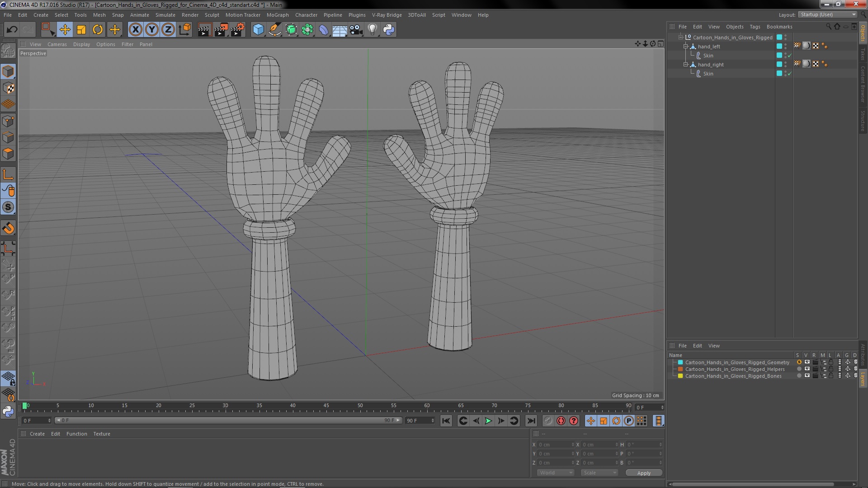Switch to Polygons mode in left sidebar

[8, 154]
